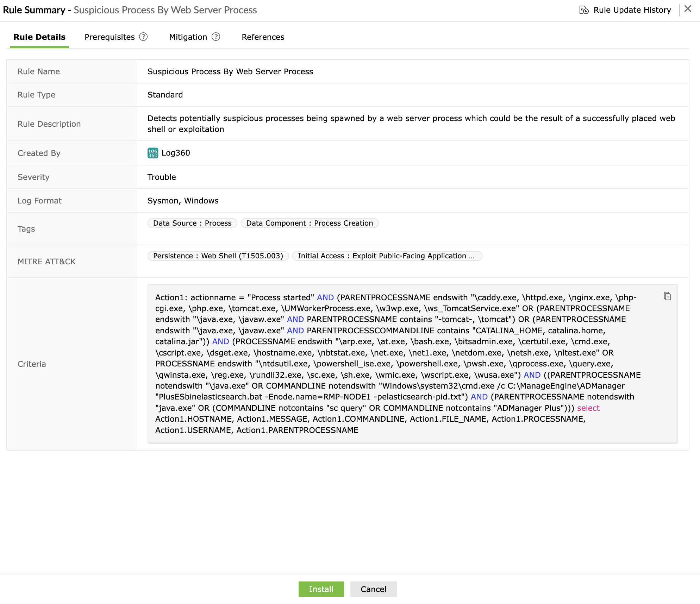Click the Rule Update History text label

632,10
